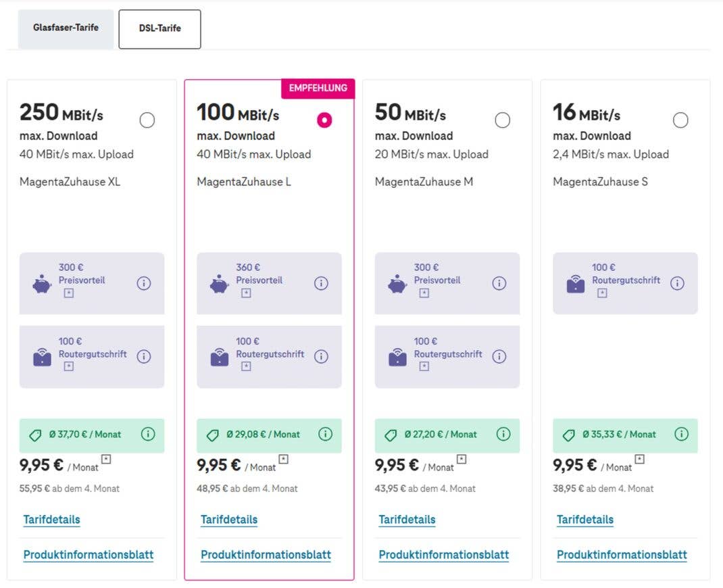Choose the 50 MBit/s tariff radio button

click(x=503, y=120)
